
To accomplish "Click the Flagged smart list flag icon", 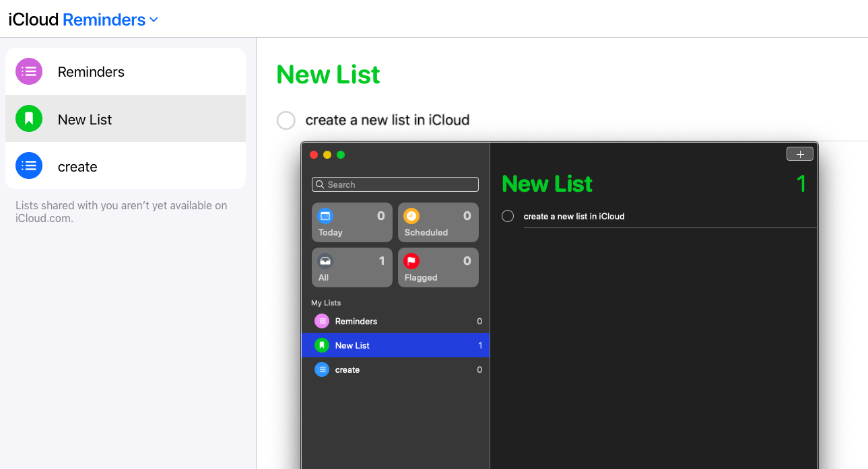I will (x=411, y=261).
